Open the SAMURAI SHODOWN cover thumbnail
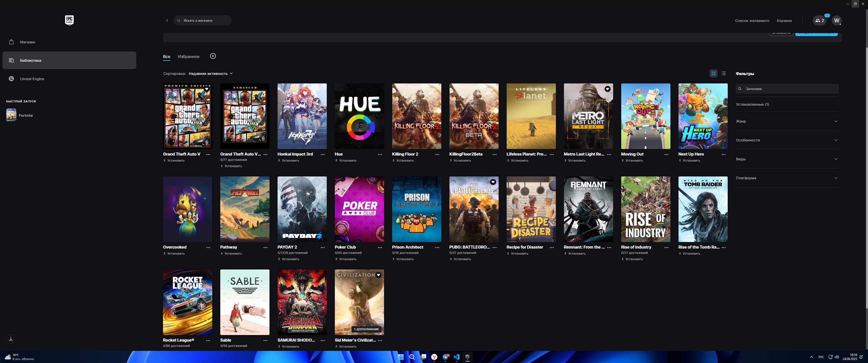 pos(302,302)
